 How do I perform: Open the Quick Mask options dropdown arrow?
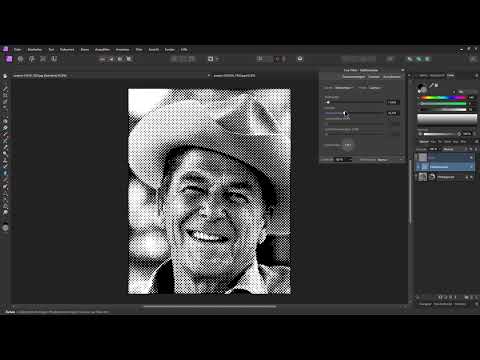217,59
